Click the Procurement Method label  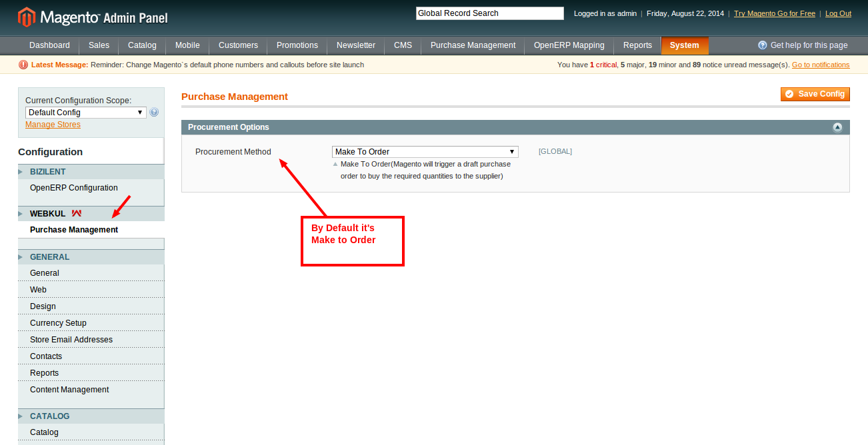[x=233, y=152]
